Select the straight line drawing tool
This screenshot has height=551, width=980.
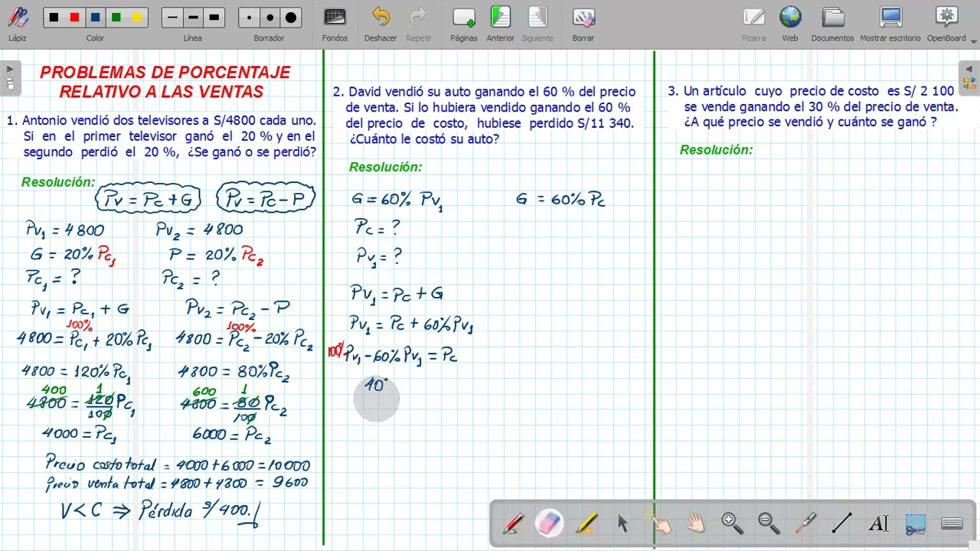coord(842,523)
